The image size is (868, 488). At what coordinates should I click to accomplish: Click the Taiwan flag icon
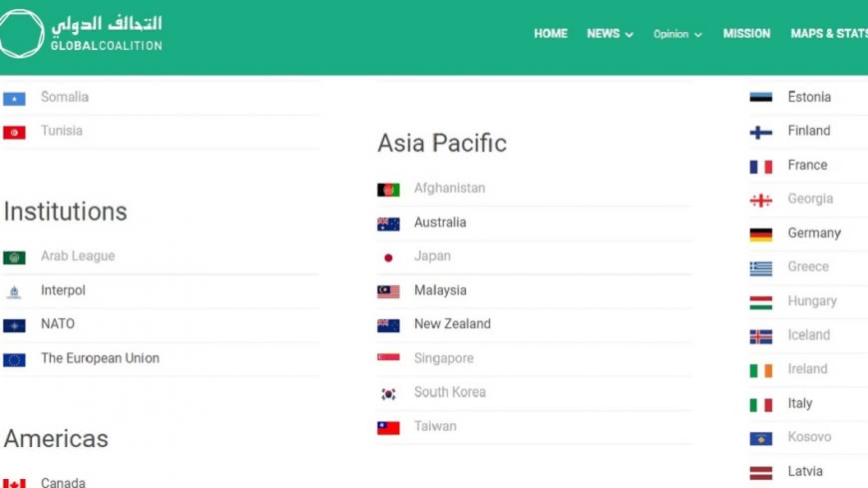click(x=389, y=427)
